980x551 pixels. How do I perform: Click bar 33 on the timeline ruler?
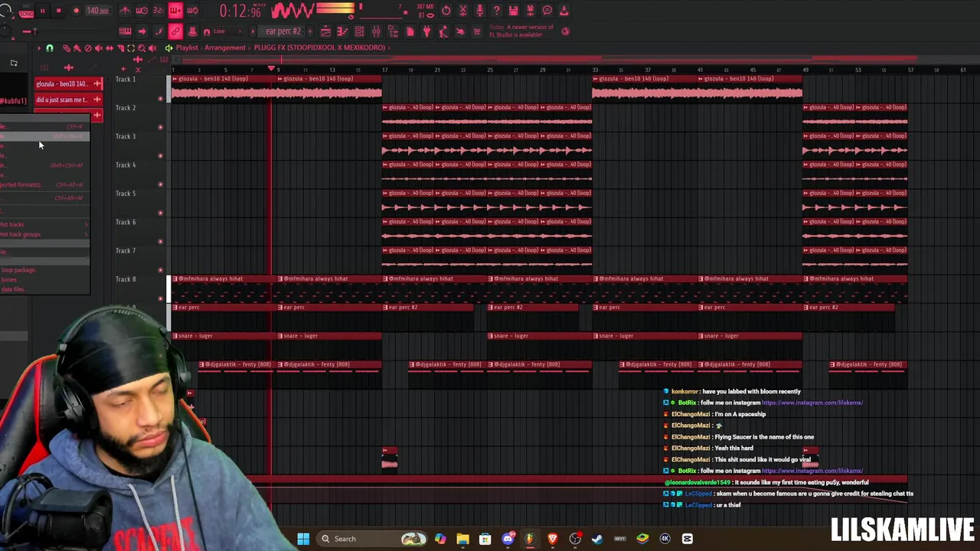[x=595, y=70]
